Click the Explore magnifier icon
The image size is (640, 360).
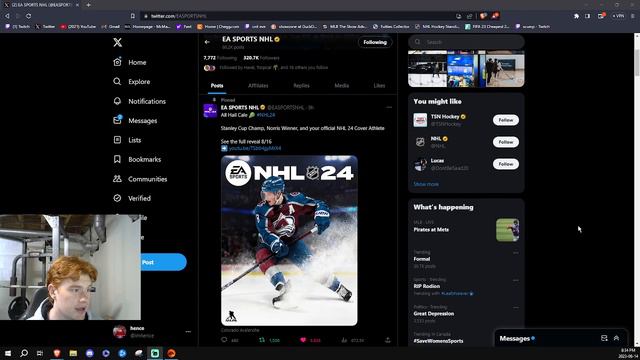pyautogui.click(x=117, y=81)
